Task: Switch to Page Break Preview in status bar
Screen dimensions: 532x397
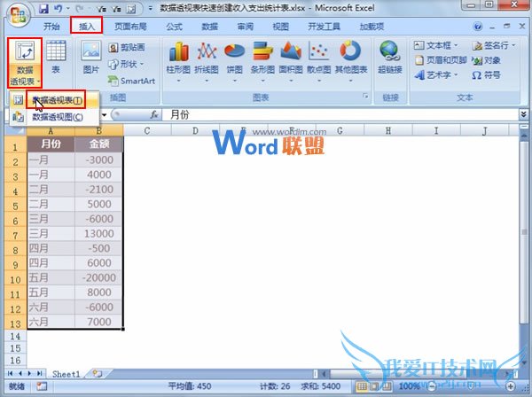Action: click(x=387, y=386)
